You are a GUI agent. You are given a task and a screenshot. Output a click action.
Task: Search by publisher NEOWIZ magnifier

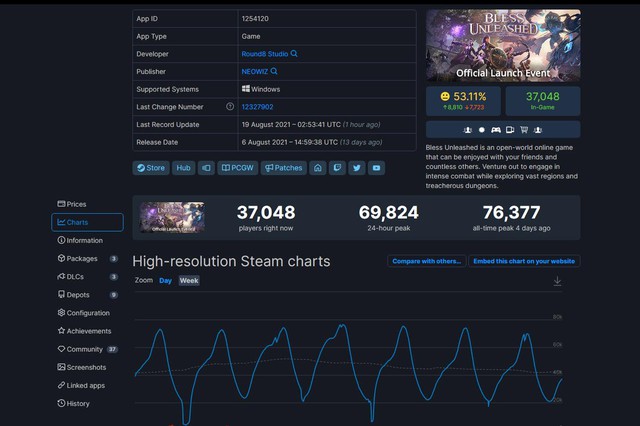(x=274, y=71)
